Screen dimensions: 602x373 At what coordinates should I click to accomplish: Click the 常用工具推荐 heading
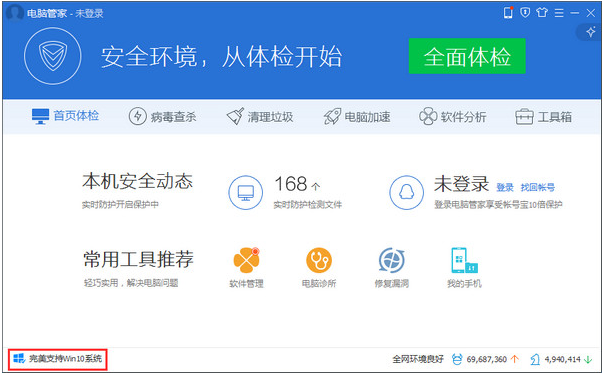tap(138, 259)
